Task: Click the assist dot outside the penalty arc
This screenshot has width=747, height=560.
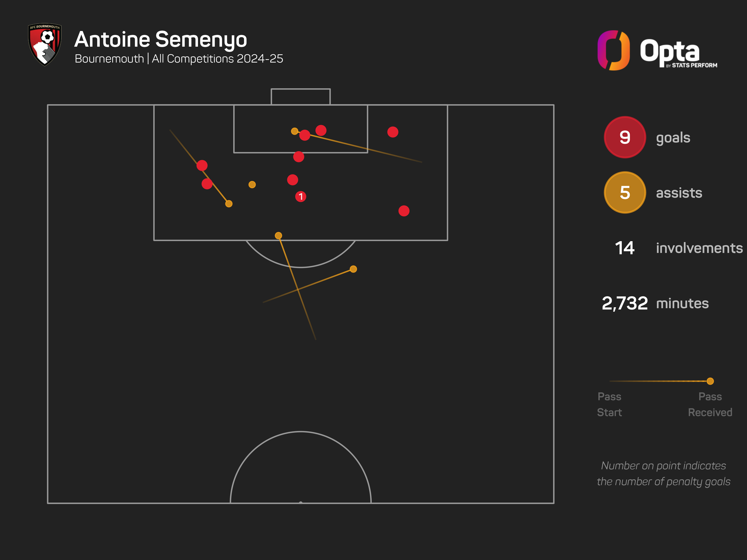Action: pos(353,269)
